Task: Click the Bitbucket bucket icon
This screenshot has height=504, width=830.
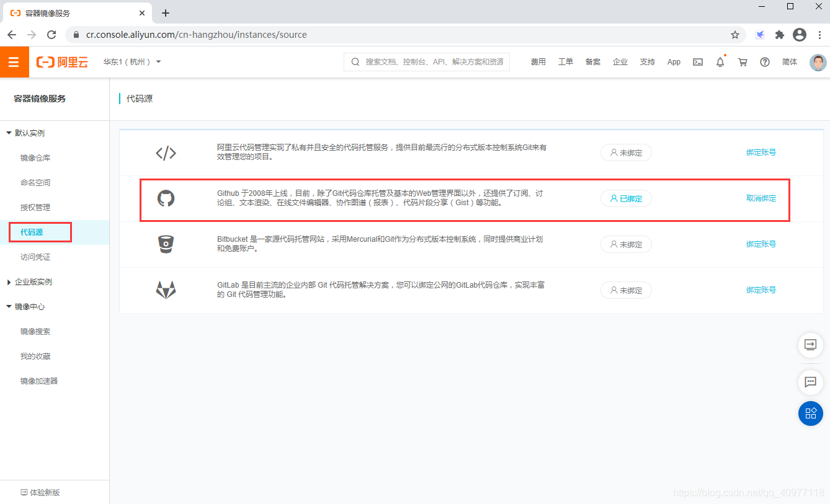Action: pyautogui.click(x=166, y=244)
